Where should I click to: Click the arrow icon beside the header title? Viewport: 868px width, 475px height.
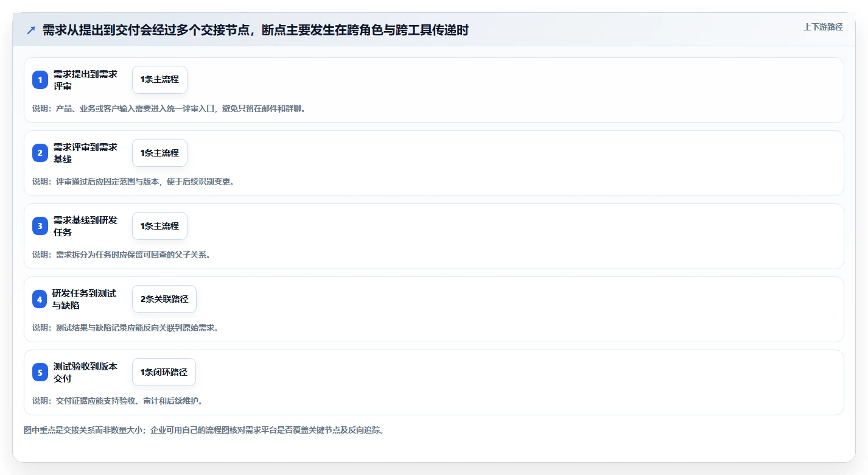(31, 30)
